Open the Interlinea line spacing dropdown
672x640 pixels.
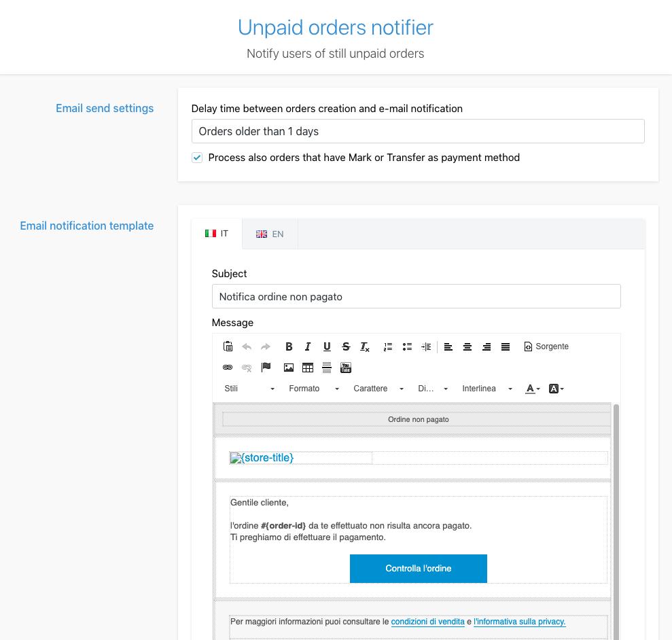(487, 389)
